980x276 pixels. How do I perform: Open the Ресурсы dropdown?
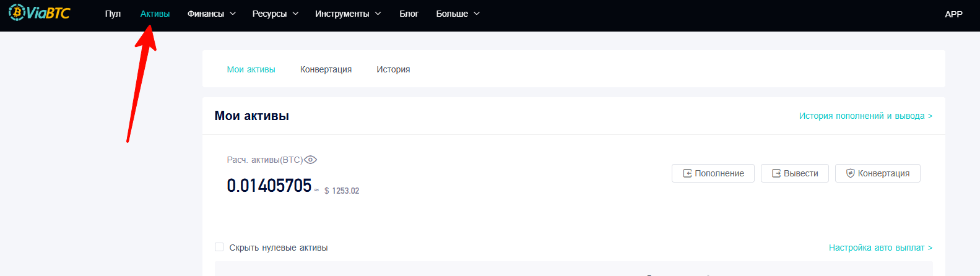[x=275, y=14]
